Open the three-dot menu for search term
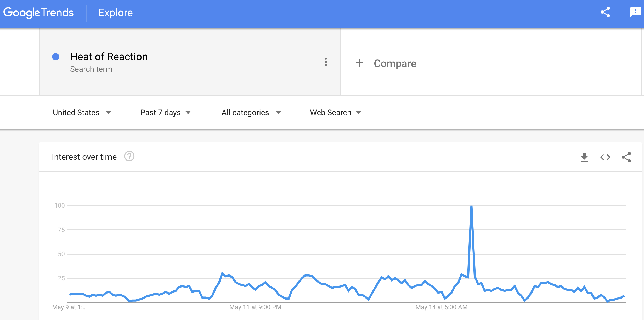 click(x=326, y=62)
